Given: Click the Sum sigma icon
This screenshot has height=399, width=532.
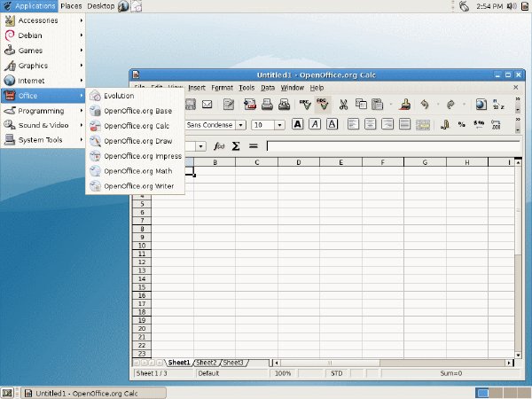Looking at the screenshot, I should pyautogui.click(x=236, y=146).
